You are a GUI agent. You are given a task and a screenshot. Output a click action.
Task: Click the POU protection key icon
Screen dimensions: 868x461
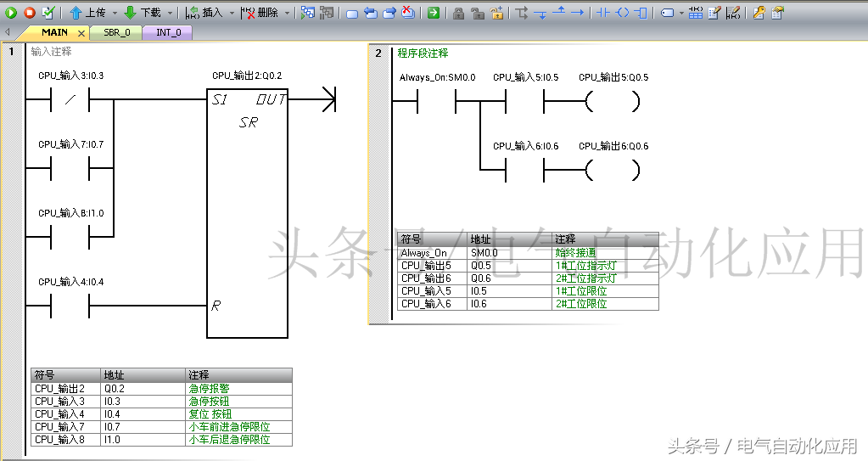759,12
